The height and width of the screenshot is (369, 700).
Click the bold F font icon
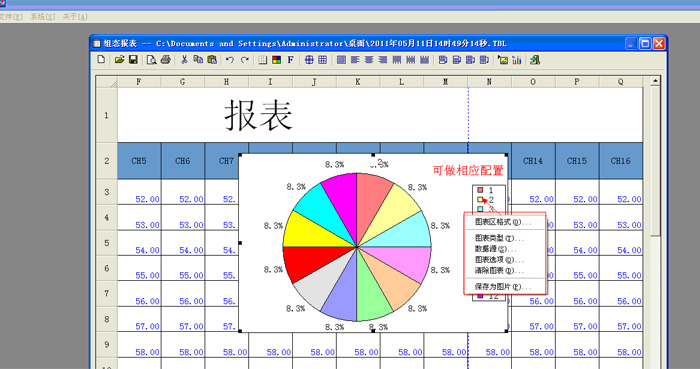click(x=291, y=59)
